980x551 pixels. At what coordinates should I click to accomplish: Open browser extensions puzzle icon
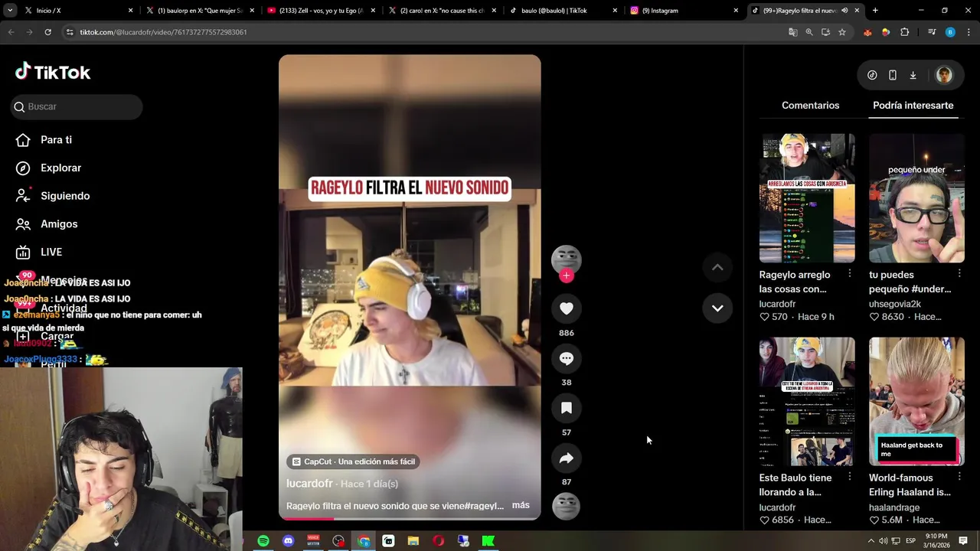click(905, 32)
